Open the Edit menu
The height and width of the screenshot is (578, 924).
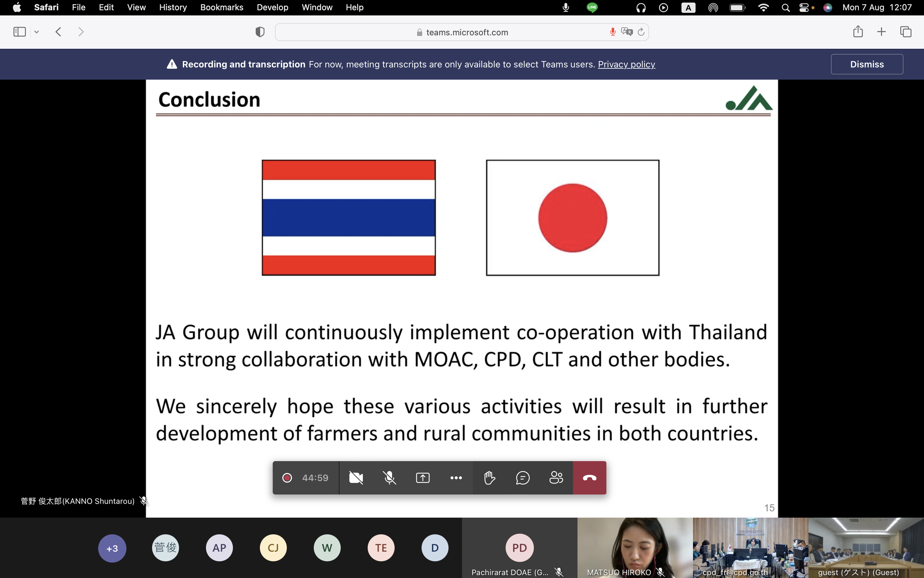click(106, 7)
